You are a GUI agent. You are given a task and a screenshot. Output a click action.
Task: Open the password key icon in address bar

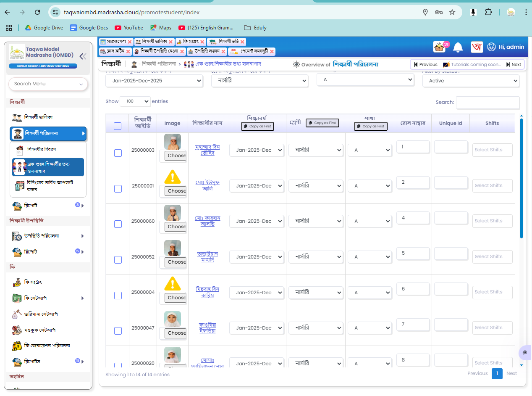tap(439, 12)
